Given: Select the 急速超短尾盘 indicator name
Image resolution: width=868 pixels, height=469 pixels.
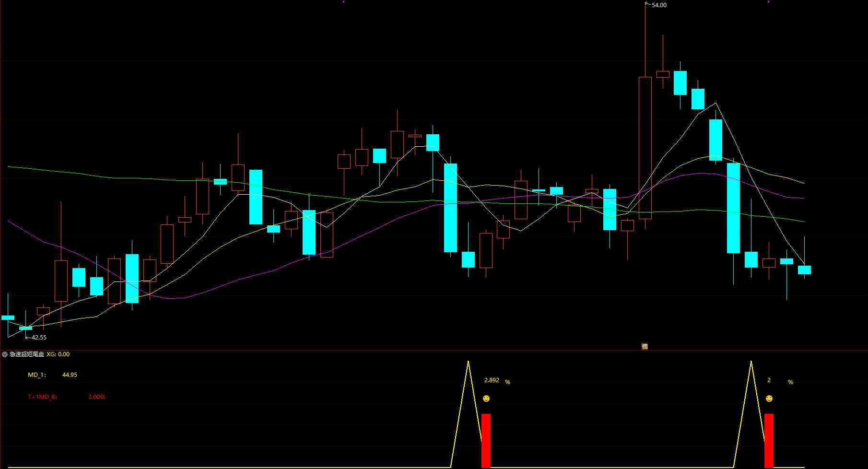Looking at the screenshot, I should click(x=27, y=354).
